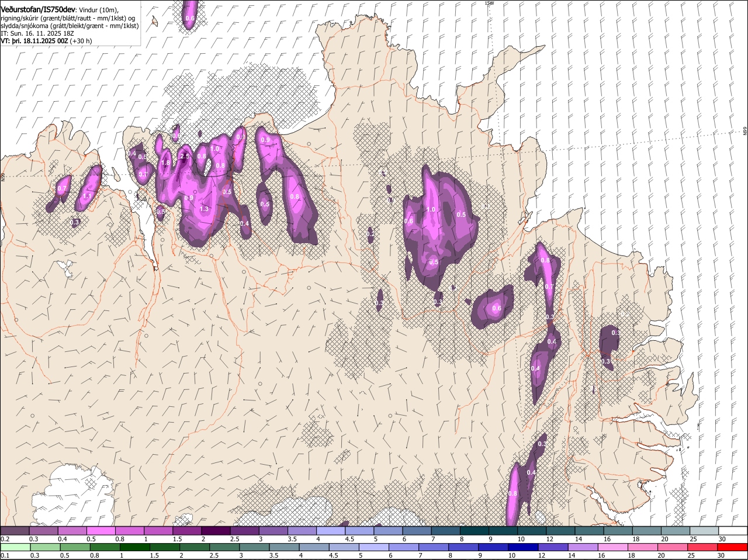Pick bottom legend swatch between 5 and 6
Screen dimensions: 748x560
pyautogui.click(x=373, y=548)
